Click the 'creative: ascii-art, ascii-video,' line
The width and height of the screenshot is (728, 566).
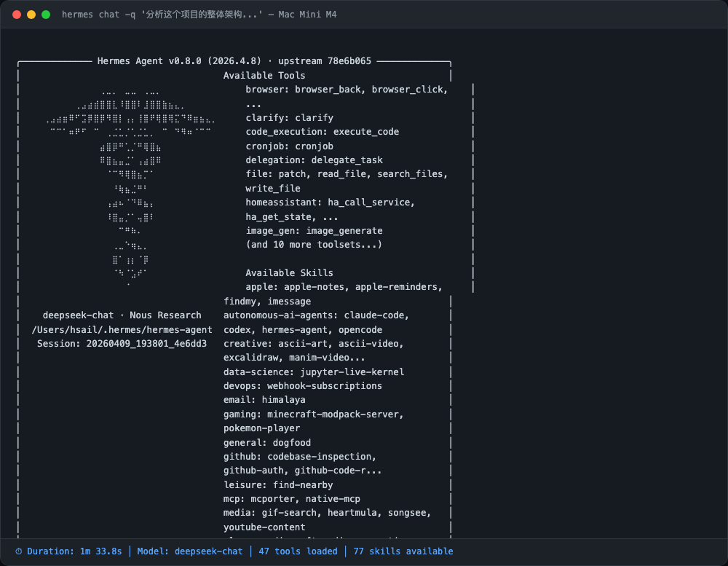click(313, 343)
